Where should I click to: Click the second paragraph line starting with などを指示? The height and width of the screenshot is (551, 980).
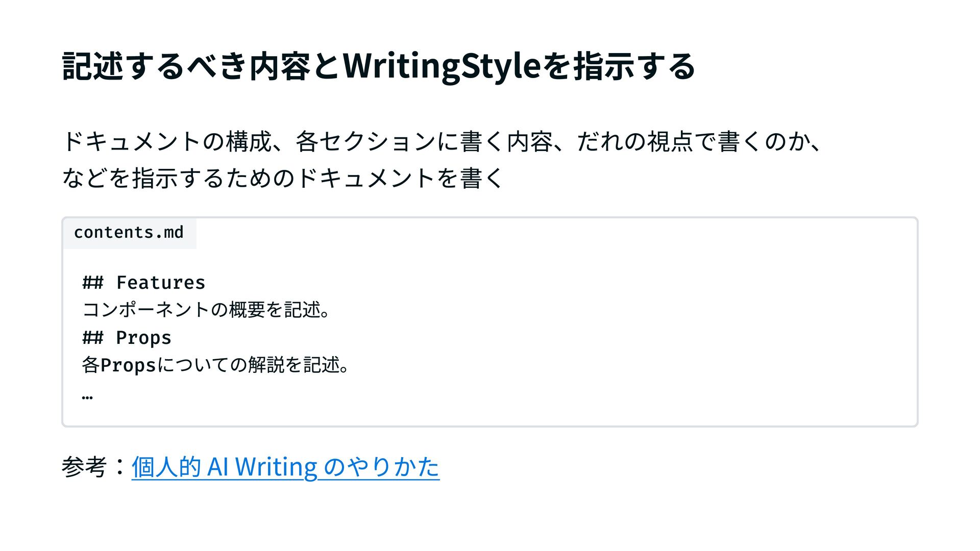[x=283, y=178]
